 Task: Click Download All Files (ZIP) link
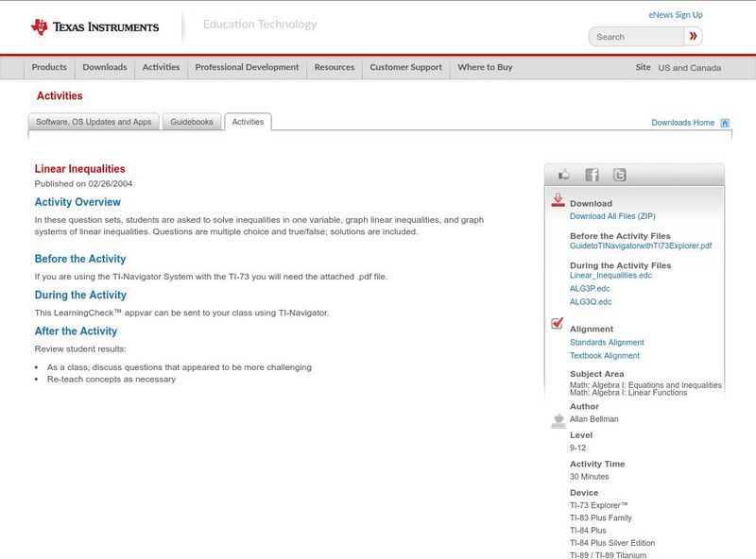[612, 216]
